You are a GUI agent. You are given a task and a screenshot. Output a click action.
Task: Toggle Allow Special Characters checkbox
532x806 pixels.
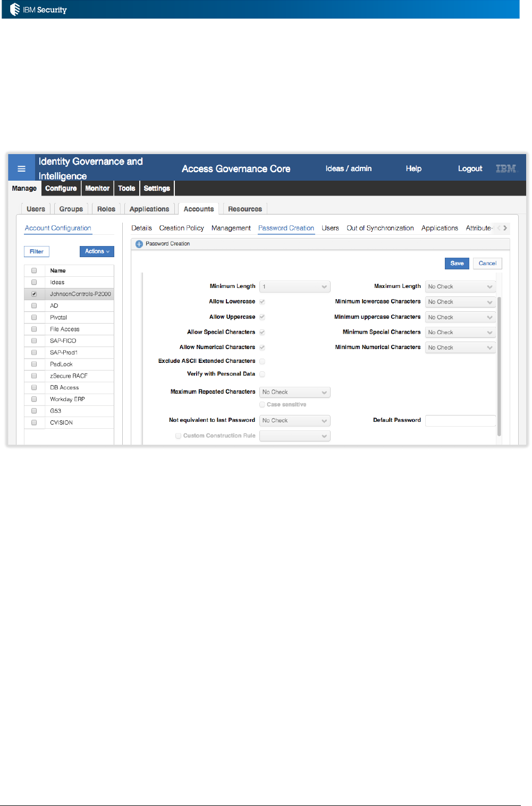[x=262, y=333]
